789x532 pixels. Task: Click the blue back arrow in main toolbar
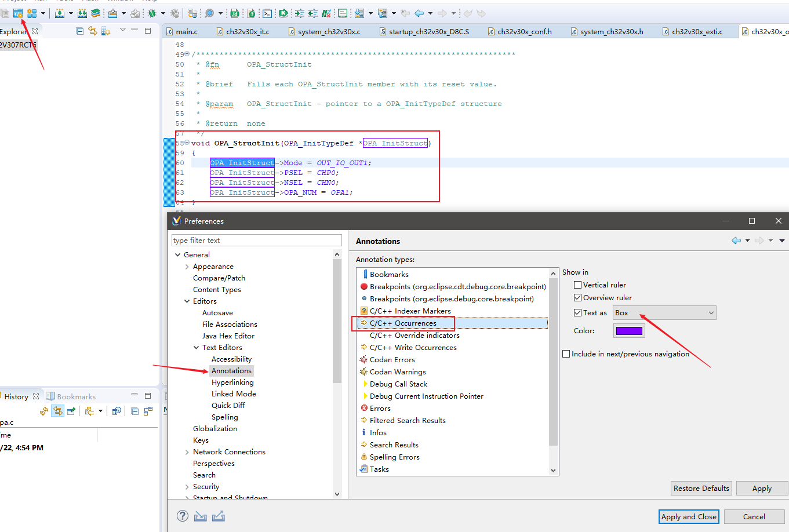(419, 13)
